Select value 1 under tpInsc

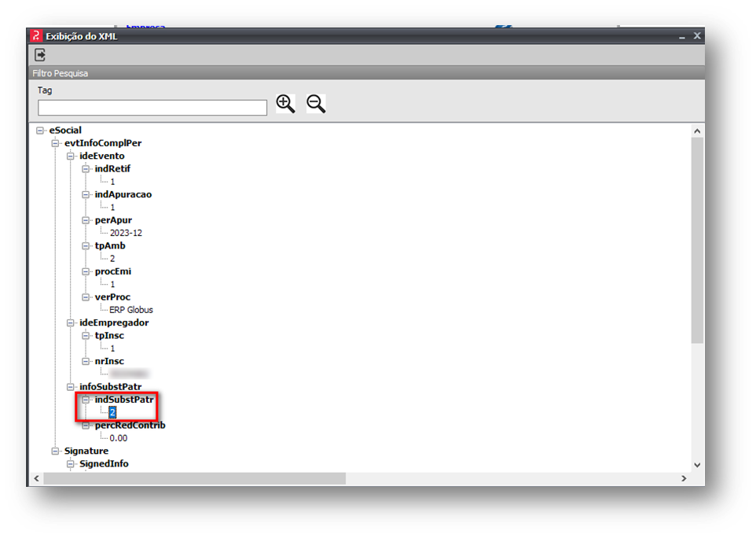(x=112, y=348)
